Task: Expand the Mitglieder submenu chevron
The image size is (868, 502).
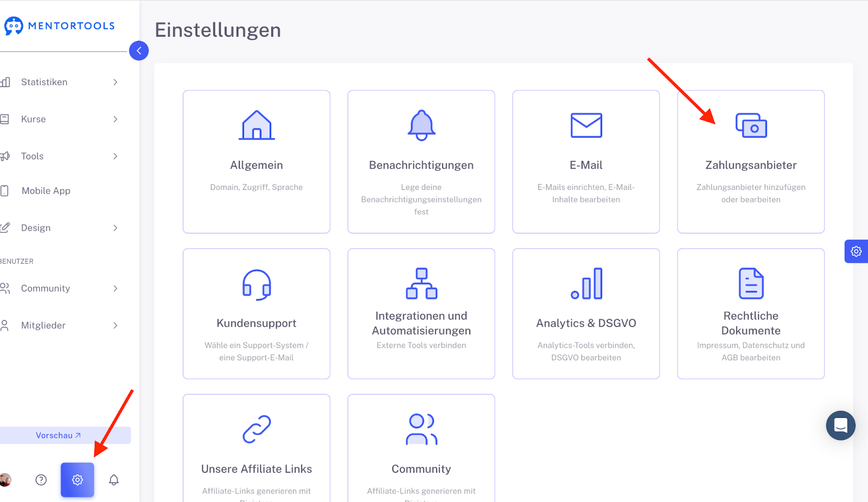Action: coord(115,326)
